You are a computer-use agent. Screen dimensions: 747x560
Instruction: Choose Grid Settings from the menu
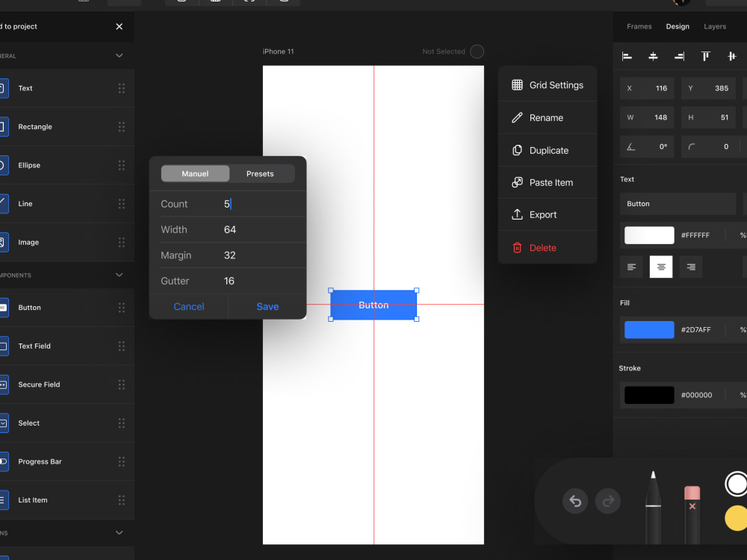click(x=548, y=85)
